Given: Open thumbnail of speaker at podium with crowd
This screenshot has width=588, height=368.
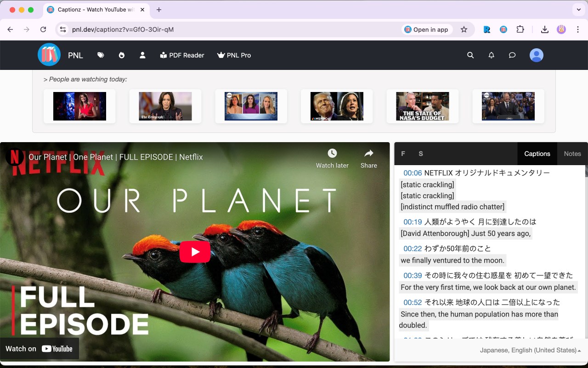Looking at the screenshot, I should pos(508,106).
